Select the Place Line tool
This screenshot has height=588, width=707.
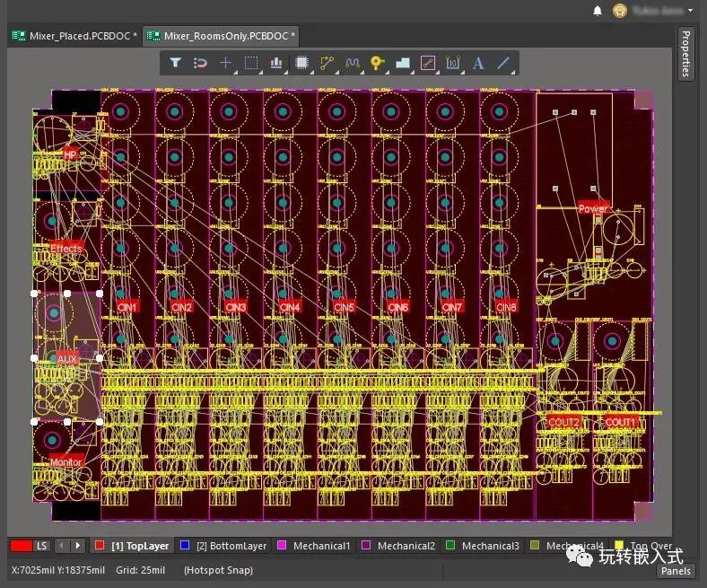tap(503, 63)
